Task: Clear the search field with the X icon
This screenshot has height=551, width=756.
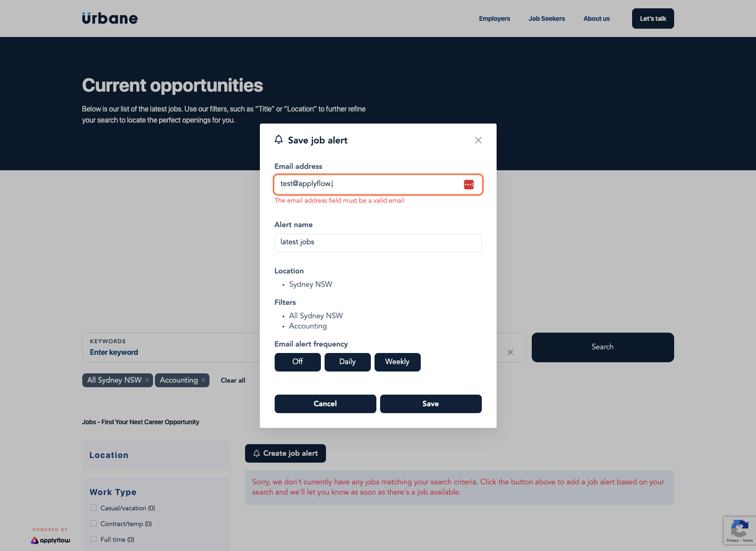Action: click(510, 352)
